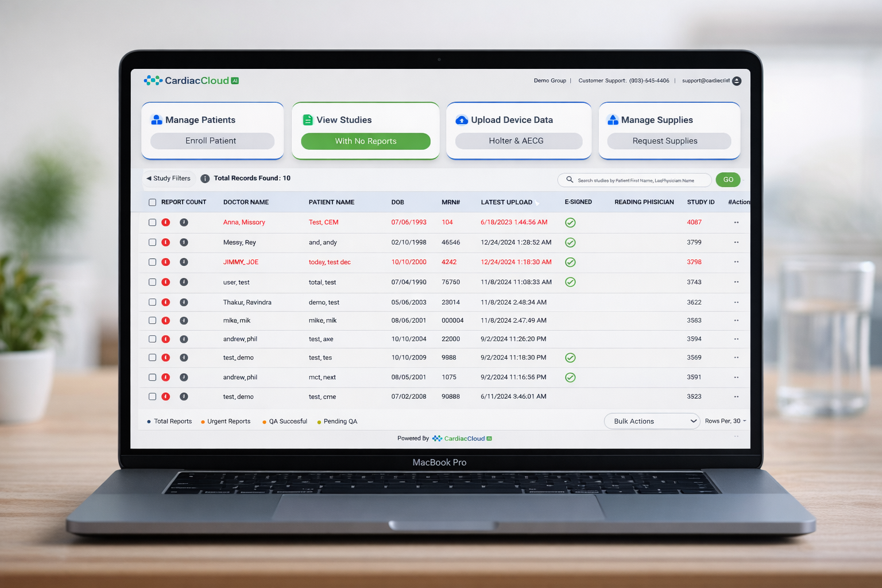Click the user profile avatar icon

[x=737, y=81]
